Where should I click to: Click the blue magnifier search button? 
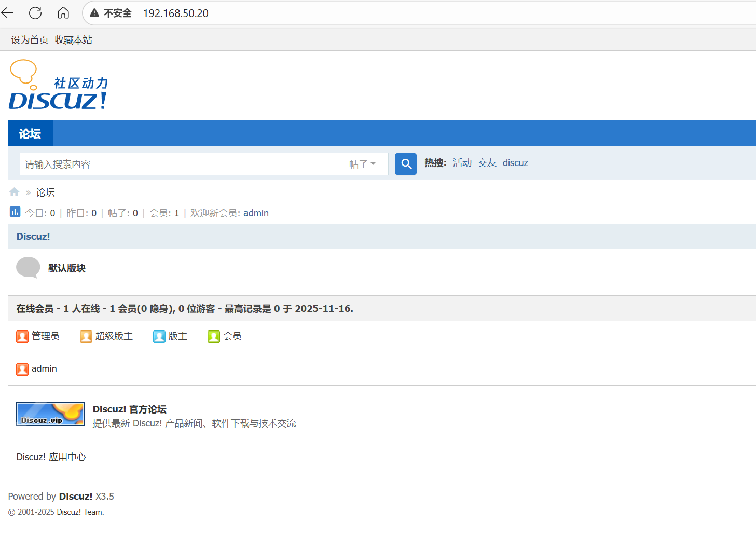pyautogui.click(x=406, y=164)
